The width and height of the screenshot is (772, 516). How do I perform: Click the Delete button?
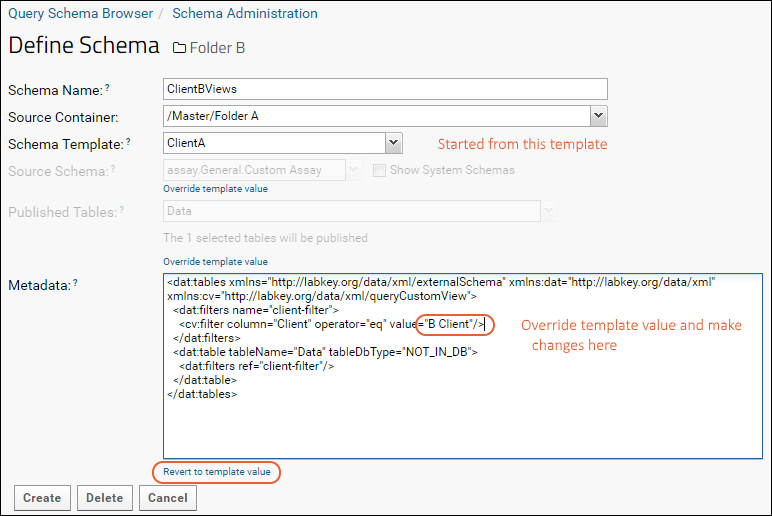pyautogui.click(x=104, y=498)
